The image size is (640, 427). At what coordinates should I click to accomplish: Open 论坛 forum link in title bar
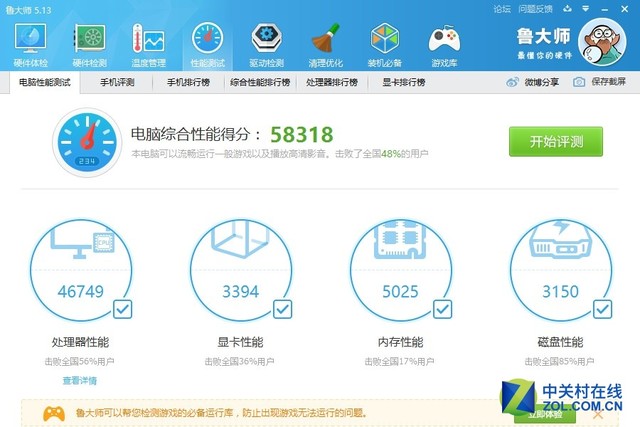tap(502, 8)
